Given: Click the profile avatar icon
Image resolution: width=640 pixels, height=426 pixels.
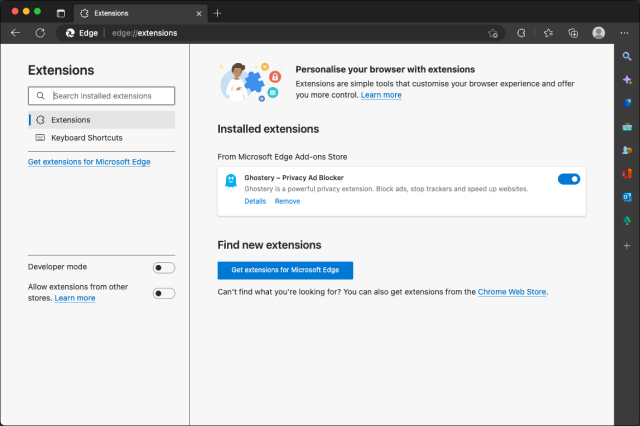Looking at the screenshot, I should 598,32.
